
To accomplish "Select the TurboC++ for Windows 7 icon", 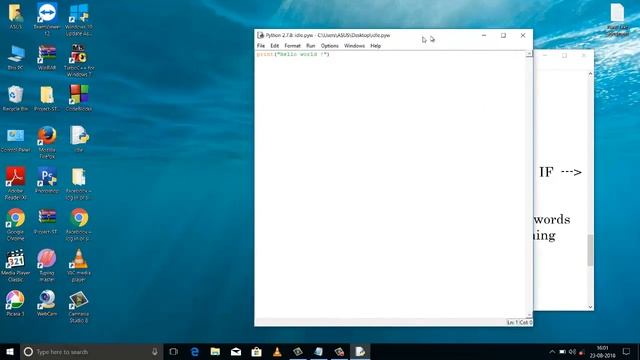I will click(x=79, y=60).
